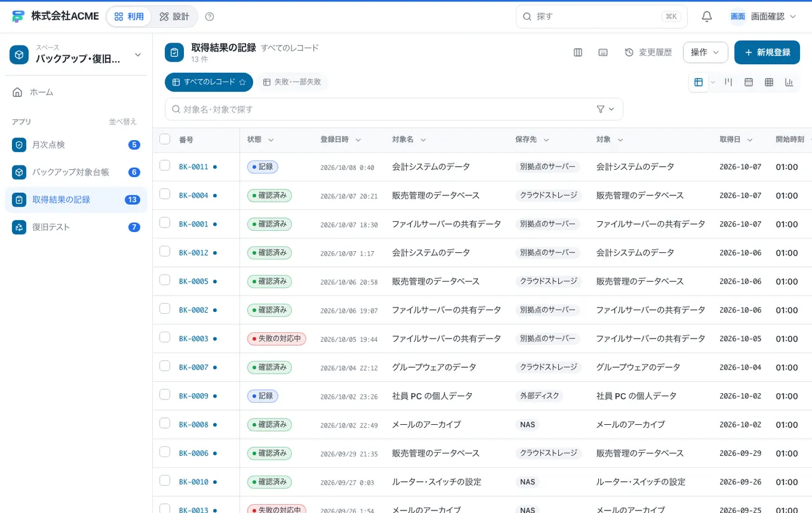The height and width of the screenshot is (513, 812).
Task: Open the column settings icon
Action: (x=578, y=53)
